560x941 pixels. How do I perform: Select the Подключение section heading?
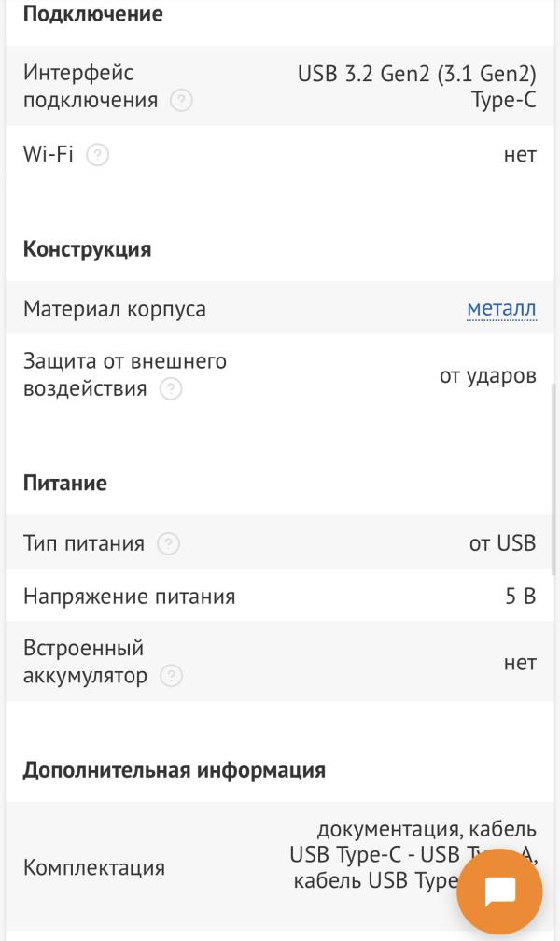[x=93, y=14]
